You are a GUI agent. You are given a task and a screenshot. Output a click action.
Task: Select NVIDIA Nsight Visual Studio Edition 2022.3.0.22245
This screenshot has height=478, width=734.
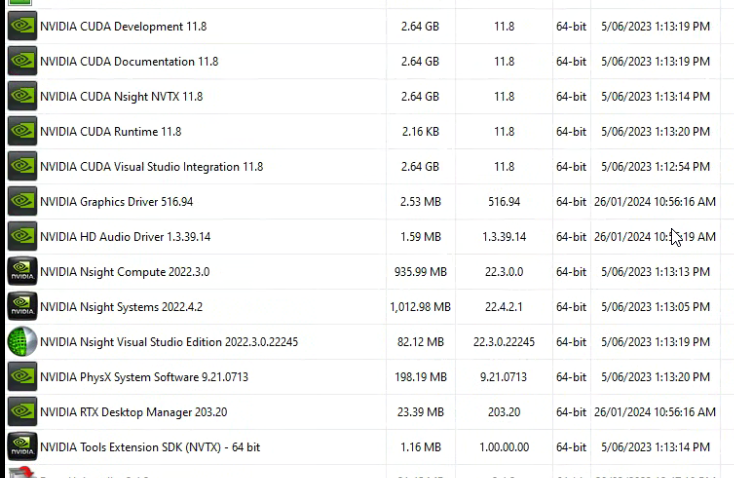click(x=169, y=342)
